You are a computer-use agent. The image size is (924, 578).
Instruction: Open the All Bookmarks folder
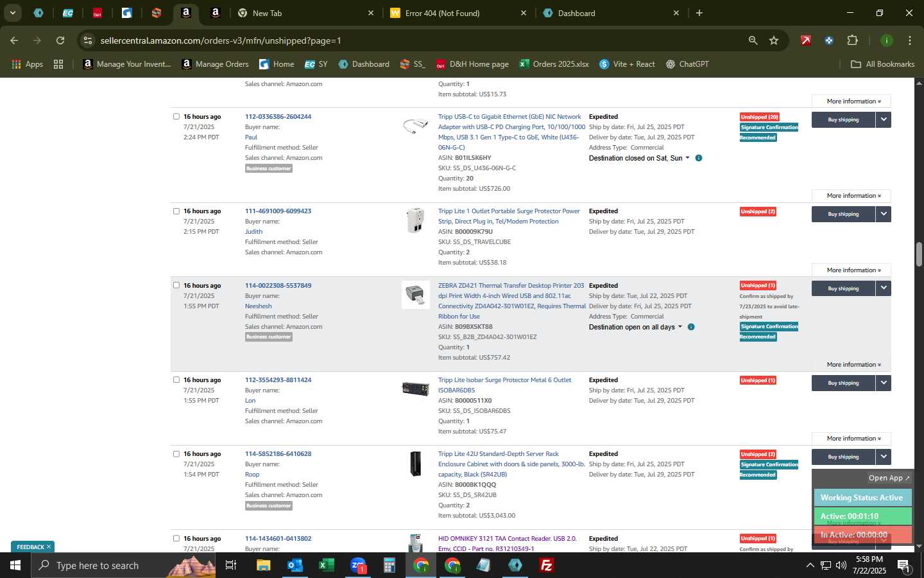point(882,64)
